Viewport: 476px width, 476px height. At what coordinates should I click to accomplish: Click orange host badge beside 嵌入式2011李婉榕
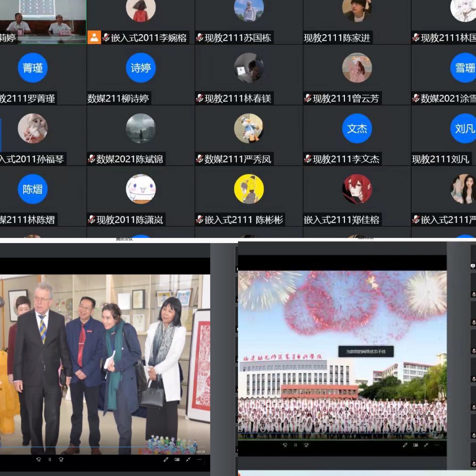[x=94, y=38]
